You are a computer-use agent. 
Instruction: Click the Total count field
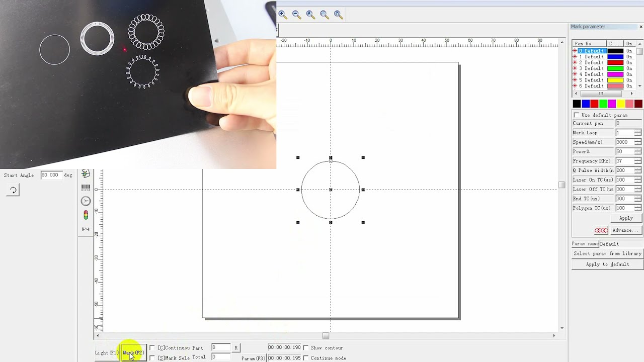click(x=221, y=357)
